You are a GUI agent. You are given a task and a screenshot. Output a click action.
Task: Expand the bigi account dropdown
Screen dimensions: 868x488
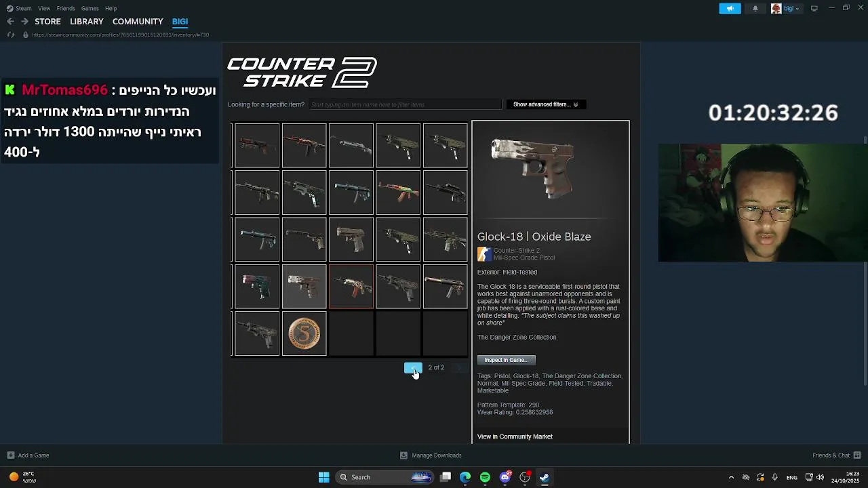pos(791,8)
